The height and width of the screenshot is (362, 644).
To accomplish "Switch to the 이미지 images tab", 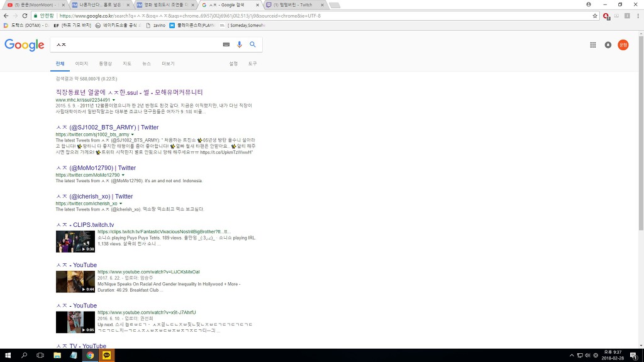I will pos(81,63).
